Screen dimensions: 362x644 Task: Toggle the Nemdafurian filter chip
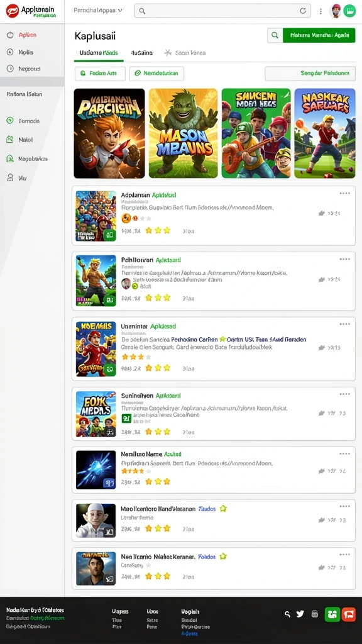click(156, 74)
